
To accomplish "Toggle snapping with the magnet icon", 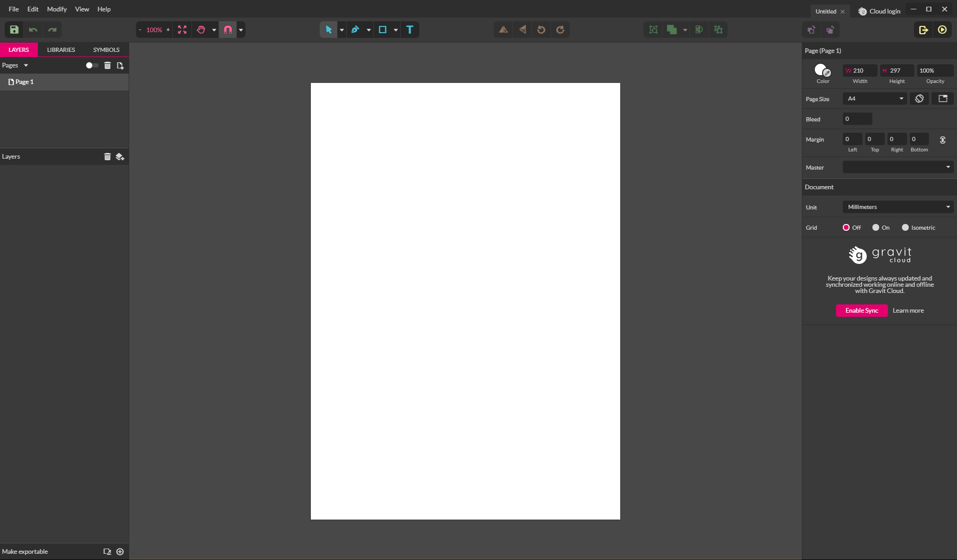I will point(227,30).
